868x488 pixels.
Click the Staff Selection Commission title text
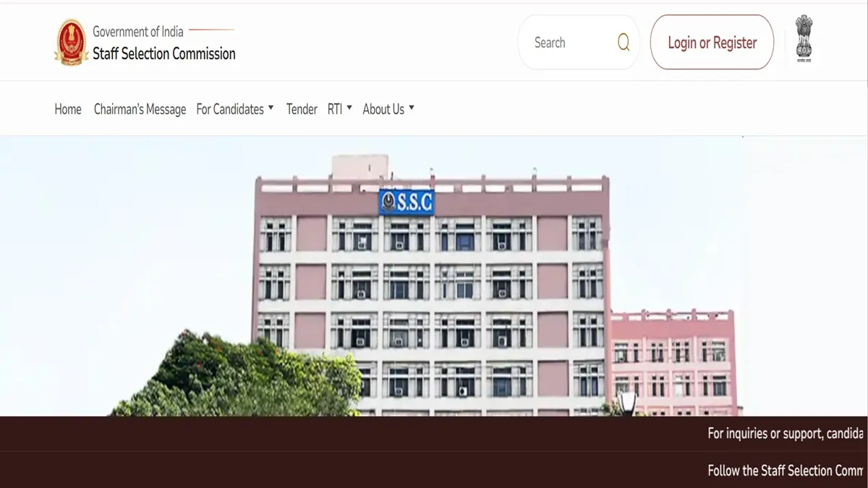(164, 53)
